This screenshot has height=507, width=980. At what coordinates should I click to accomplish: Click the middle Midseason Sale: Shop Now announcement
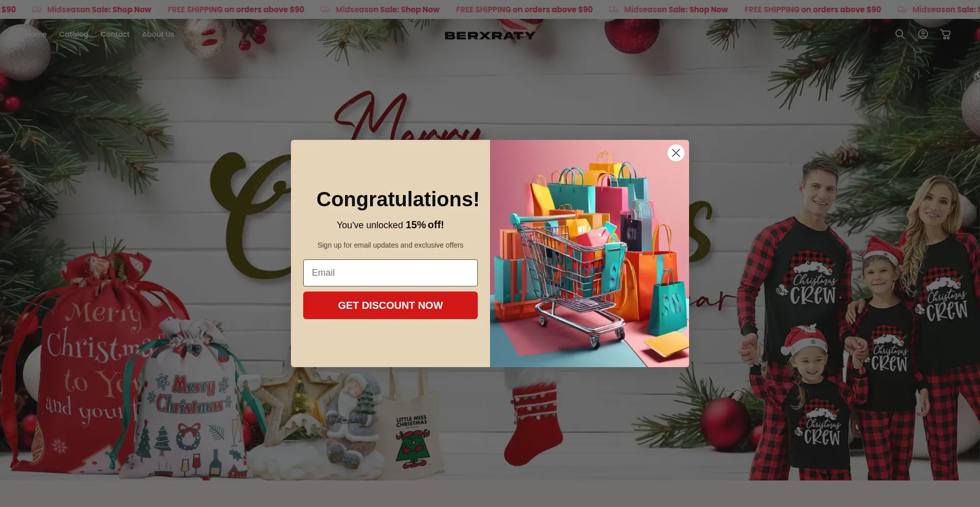point(387,9)
